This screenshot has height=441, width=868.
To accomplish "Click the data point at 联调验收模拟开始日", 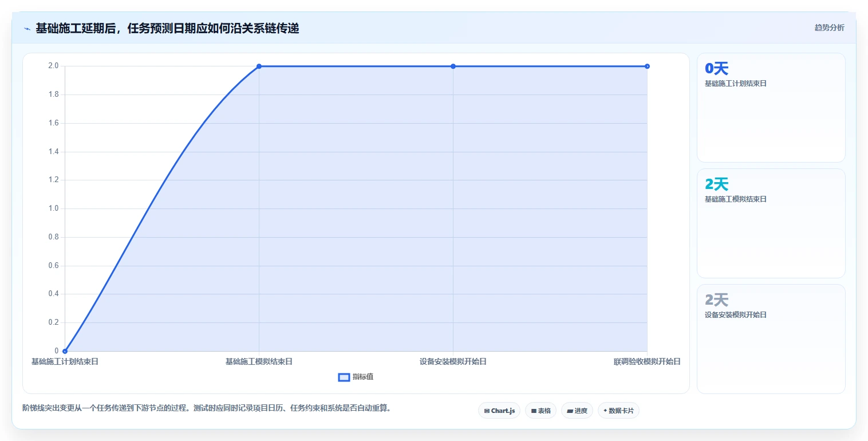I will [x=647, y=66].
